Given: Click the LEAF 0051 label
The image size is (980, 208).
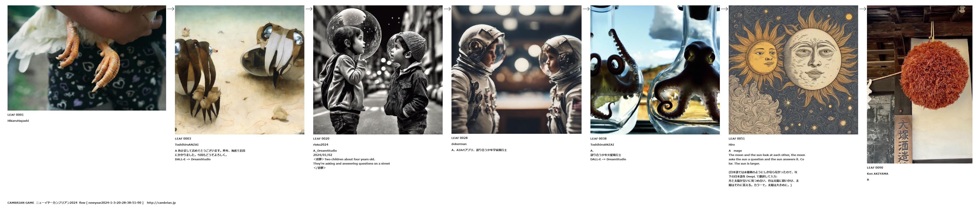Looking at the screenshot, I should pyautogui.click(x=736, y=139).
